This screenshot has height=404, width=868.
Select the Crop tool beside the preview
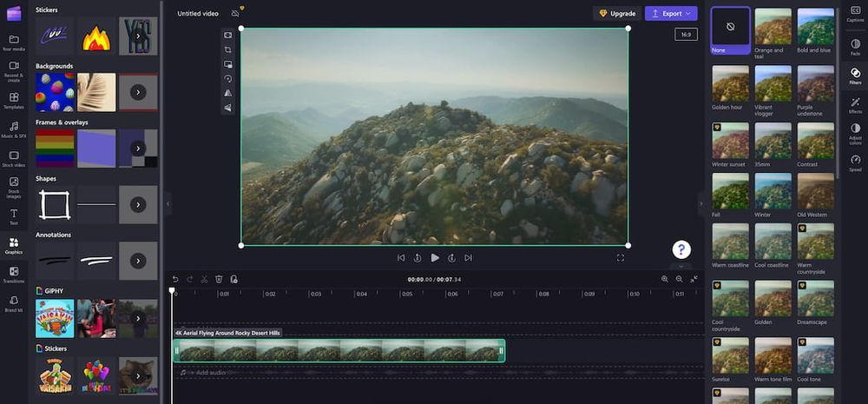228,50
